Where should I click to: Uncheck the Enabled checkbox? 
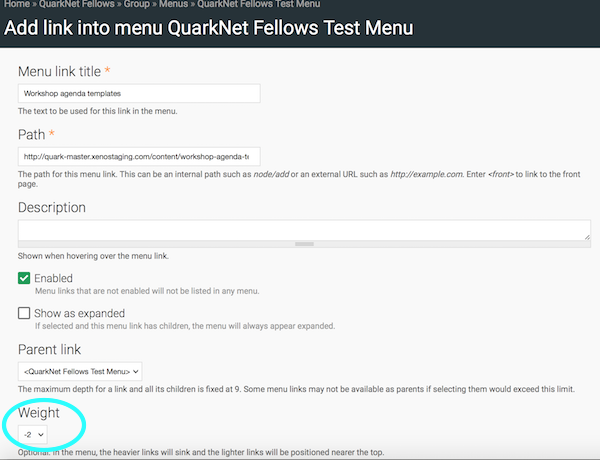[24, 278]
